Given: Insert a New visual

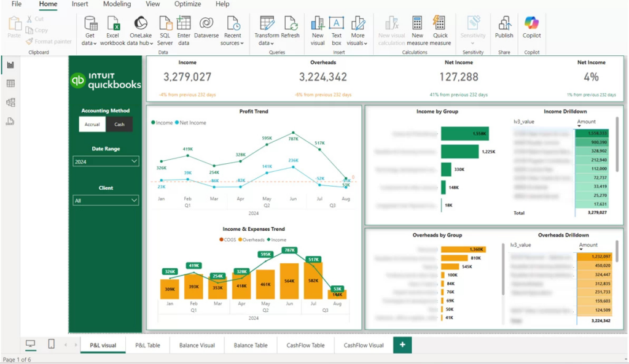Looking at the screenshot, I should (x=318, y=24).
